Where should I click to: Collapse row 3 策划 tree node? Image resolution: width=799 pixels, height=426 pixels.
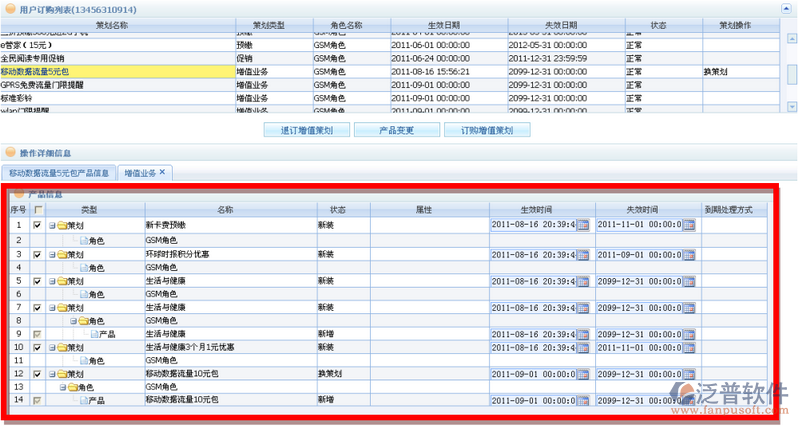(x=52, y=255)
